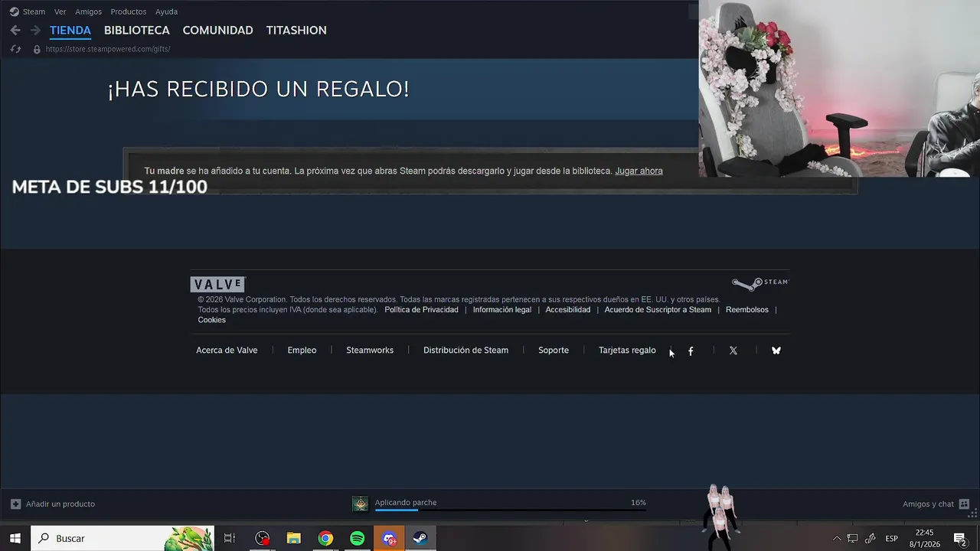Open the Amigos y chat icon
Viewport: 980px width, 551px height.
coord(964,504)
